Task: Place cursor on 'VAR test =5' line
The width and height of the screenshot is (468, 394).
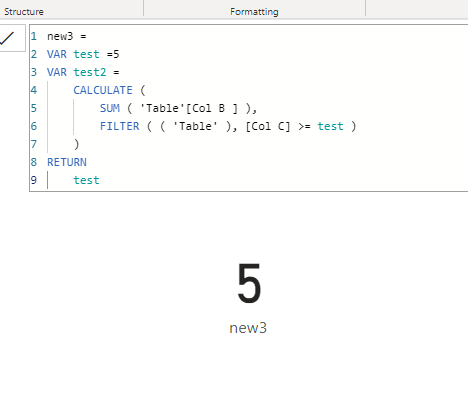Action: (x=83, y=54)
